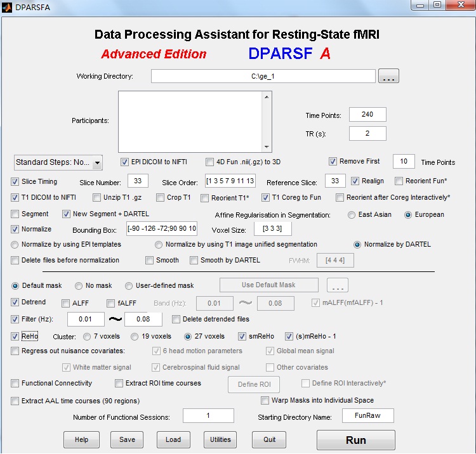Edit the Bounding Box field
Screen dimensions: 476x454
pos(162,229)
